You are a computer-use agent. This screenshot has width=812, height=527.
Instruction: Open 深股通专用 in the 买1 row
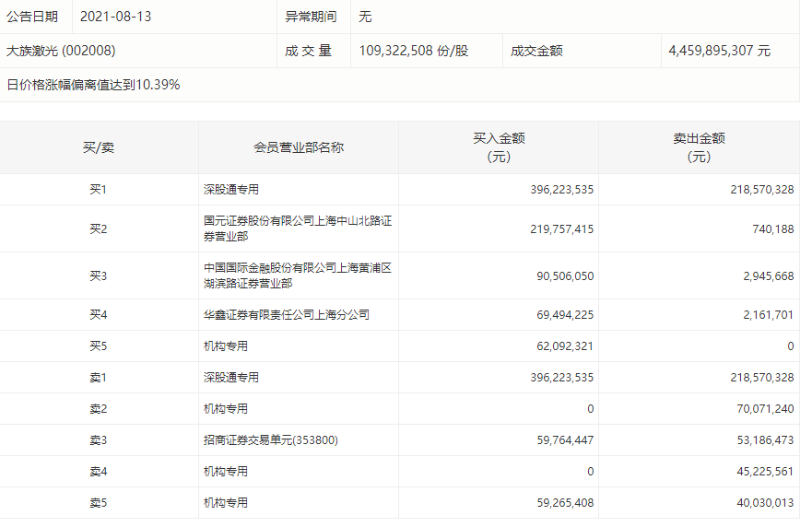coord(231,190)
